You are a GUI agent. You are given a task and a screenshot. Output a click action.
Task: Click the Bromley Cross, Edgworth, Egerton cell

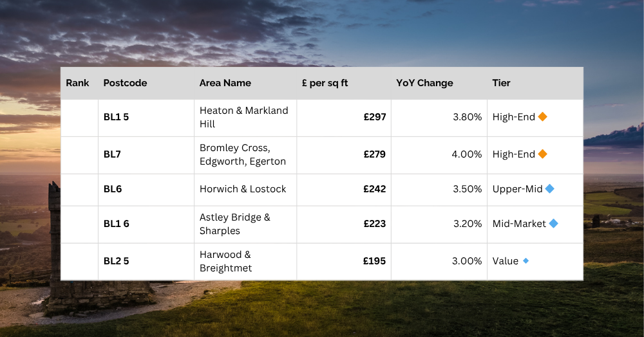[x=243, y=154]
